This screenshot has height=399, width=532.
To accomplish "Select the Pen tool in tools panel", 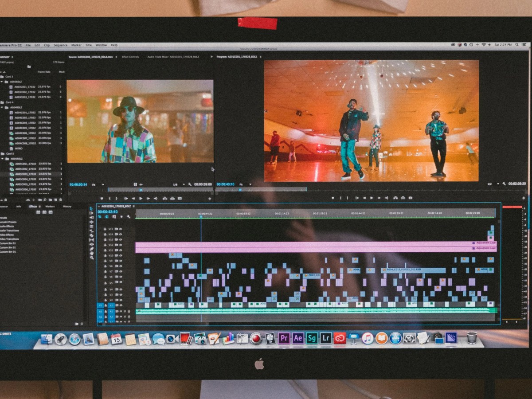I will 92,249.
